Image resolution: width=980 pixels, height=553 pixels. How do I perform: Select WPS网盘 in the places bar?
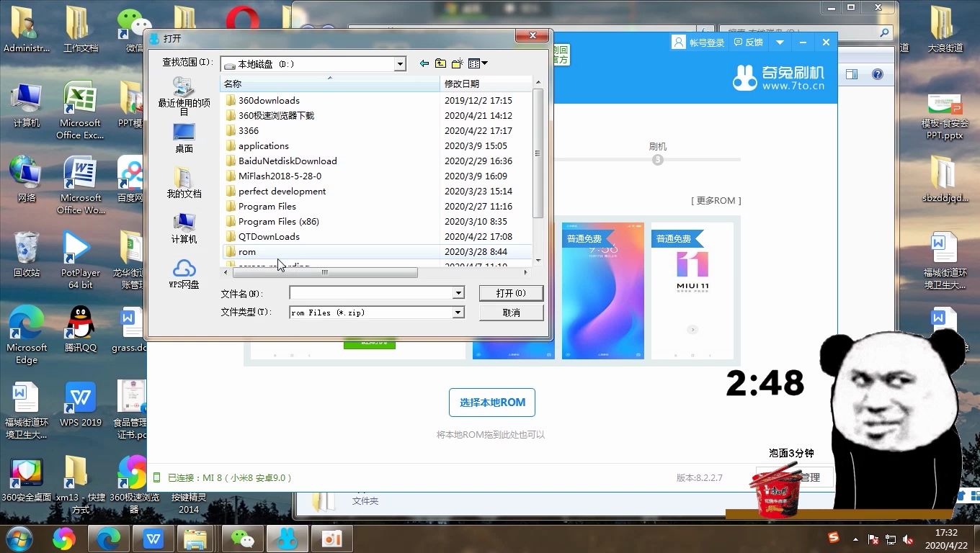(x=184, y=274)
